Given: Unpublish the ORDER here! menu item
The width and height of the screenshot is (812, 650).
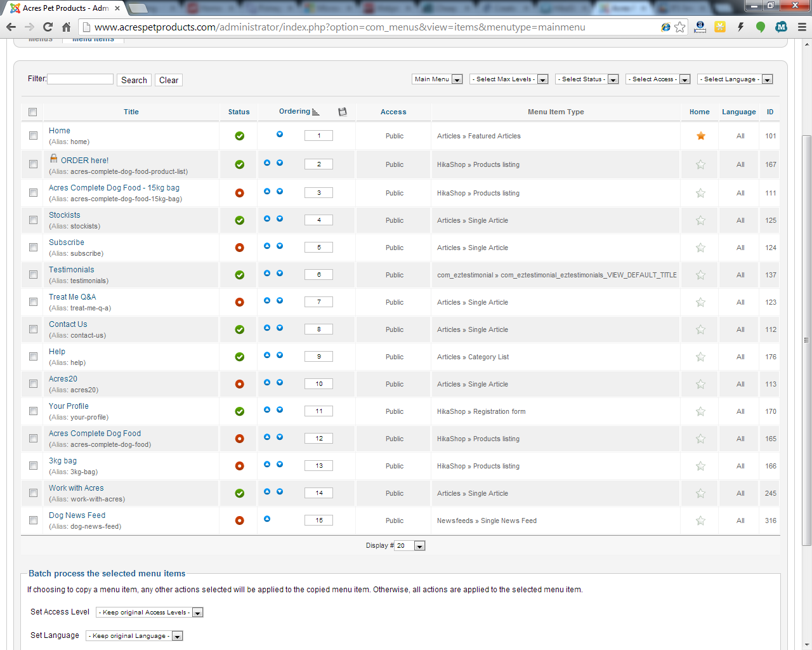Looking at the screenshot, I should pos(240,164).
